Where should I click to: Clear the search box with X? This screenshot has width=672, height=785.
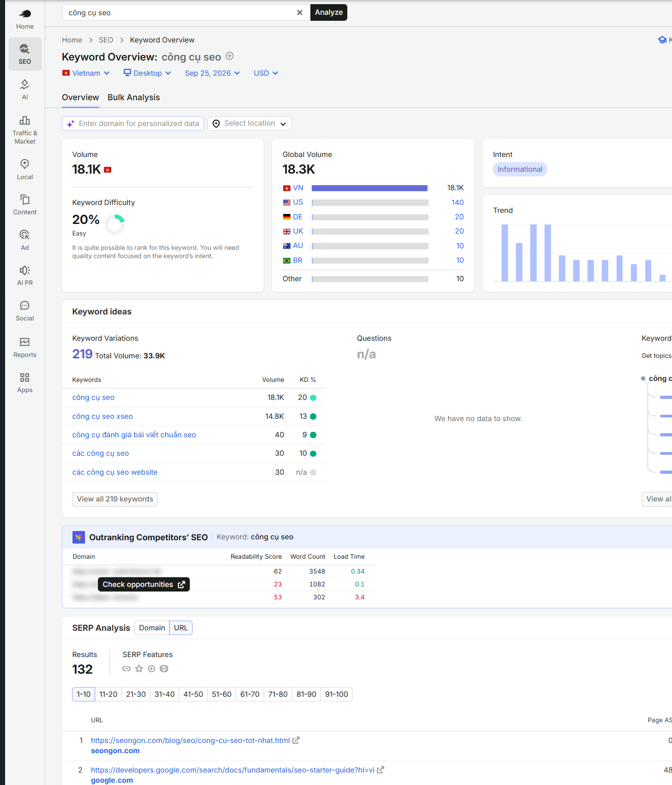(x=300, y=12)
